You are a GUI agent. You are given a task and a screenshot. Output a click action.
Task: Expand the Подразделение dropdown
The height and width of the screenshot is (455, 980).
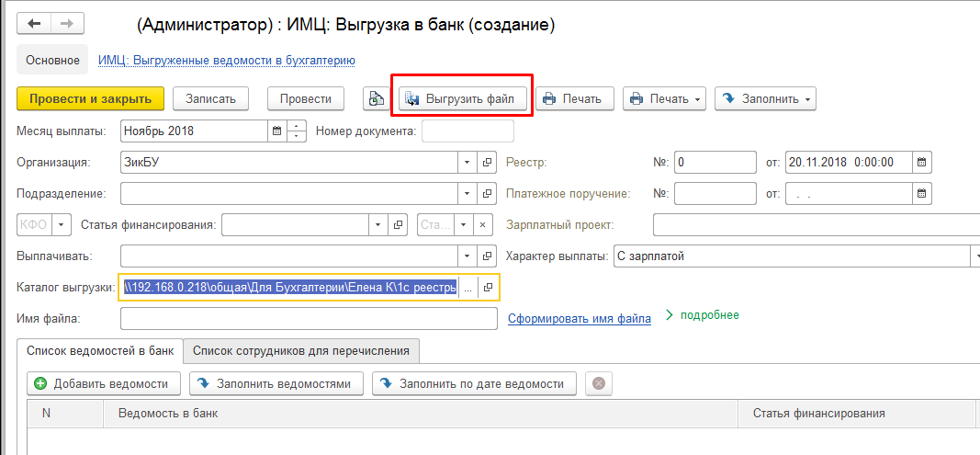pyautogui.click(x=467, y=193)
